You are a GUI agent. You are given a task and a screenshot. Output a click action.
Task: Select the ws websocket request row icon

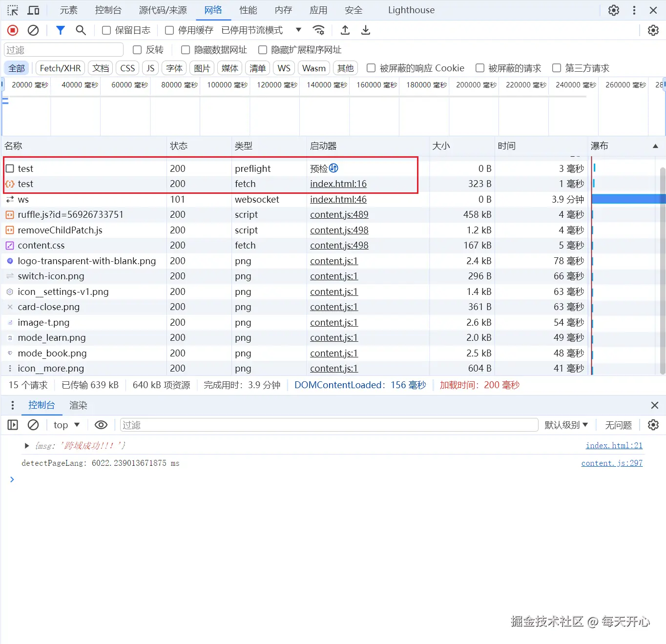coord(10,199)
